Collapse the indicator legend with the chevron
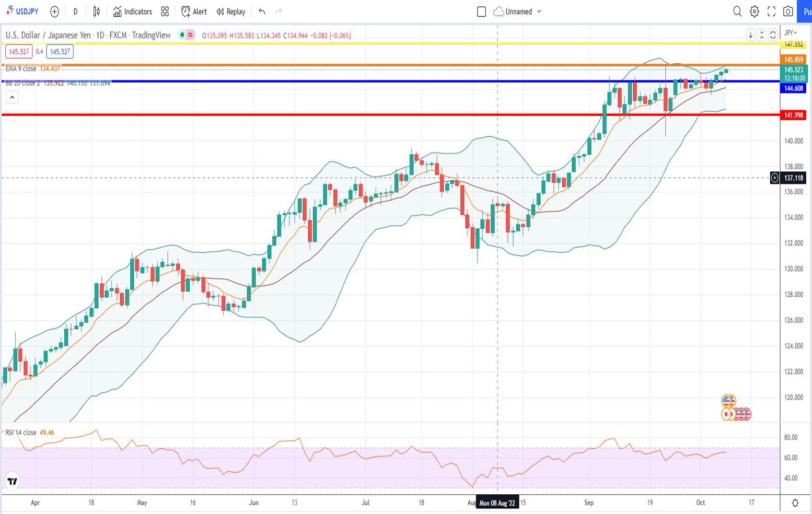The image size is (812, 514). [12, 97]
